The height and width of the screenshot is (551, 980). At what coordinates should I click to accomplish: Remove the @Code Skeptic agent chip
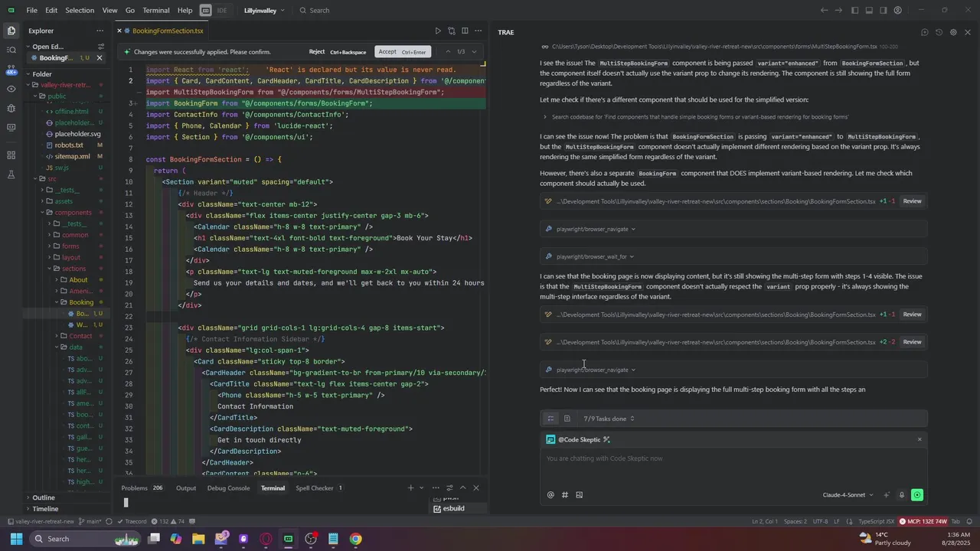(x=920, y=439)
